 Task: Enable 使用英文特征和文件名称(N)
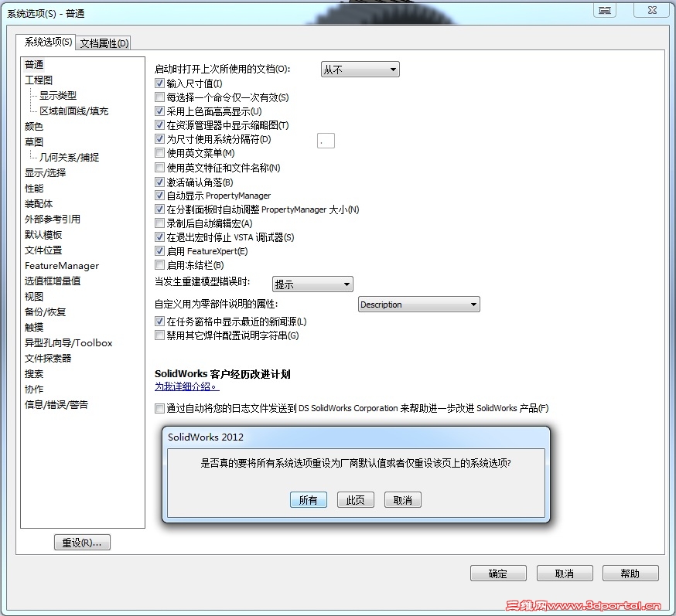click(159, 168)
